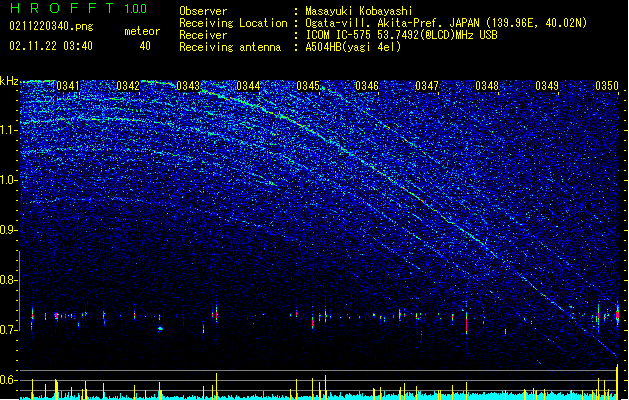Click the kHz axis unit label
This screenshot has width=629, height=400.
[9, 81]
